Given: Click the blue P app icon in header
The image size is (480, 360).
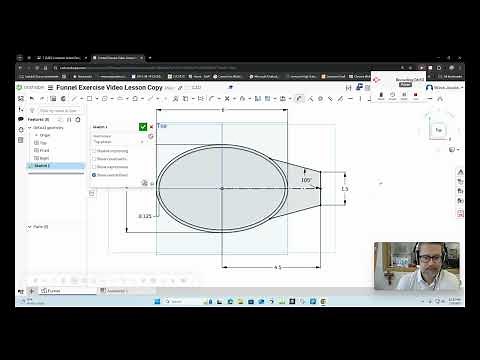Looking at the screenshot, I should click(x=359, y=87).
